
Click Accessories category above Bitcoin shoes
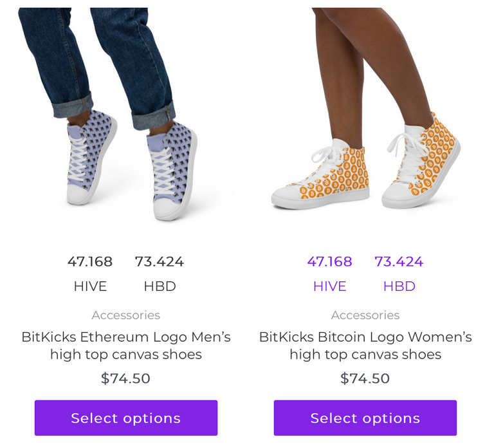365,315
